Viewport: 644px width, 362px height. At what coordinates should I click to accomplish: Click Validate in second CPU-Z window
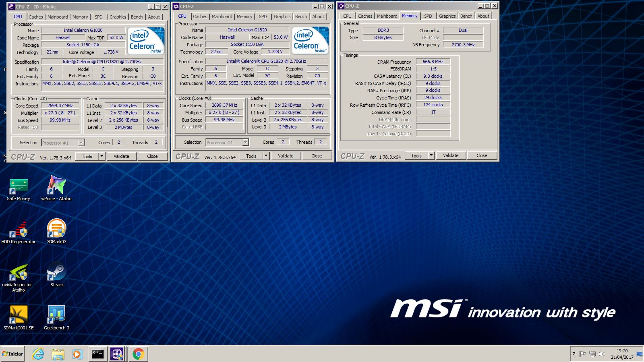pos(286,156)
